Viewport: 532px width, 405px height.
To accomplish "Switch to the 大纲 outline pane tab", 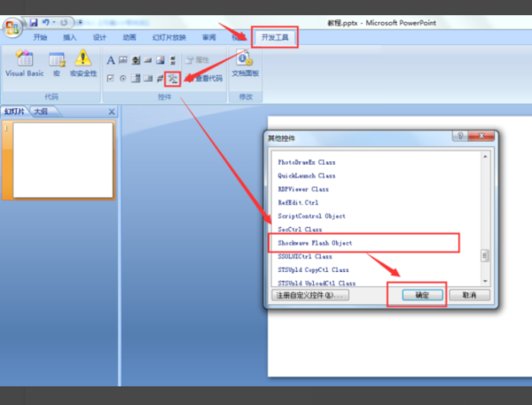I will click(x=41, y=112).
